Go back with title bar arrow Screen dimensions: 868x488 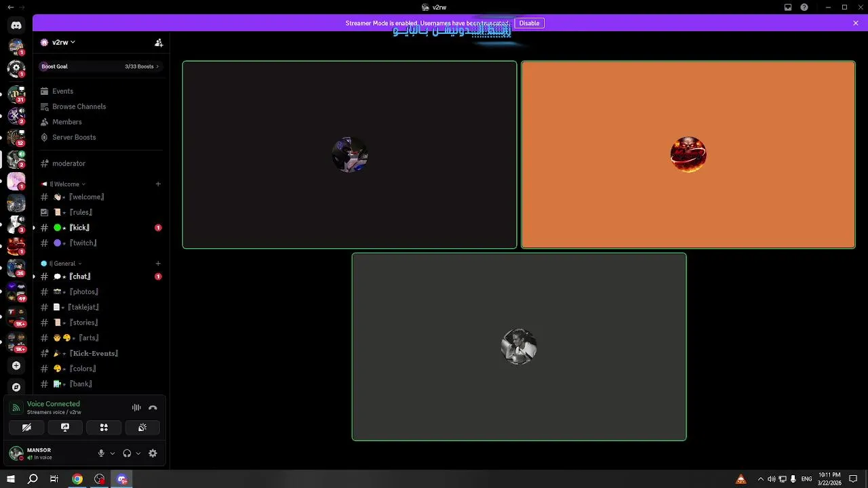click(x=10, y=7)
